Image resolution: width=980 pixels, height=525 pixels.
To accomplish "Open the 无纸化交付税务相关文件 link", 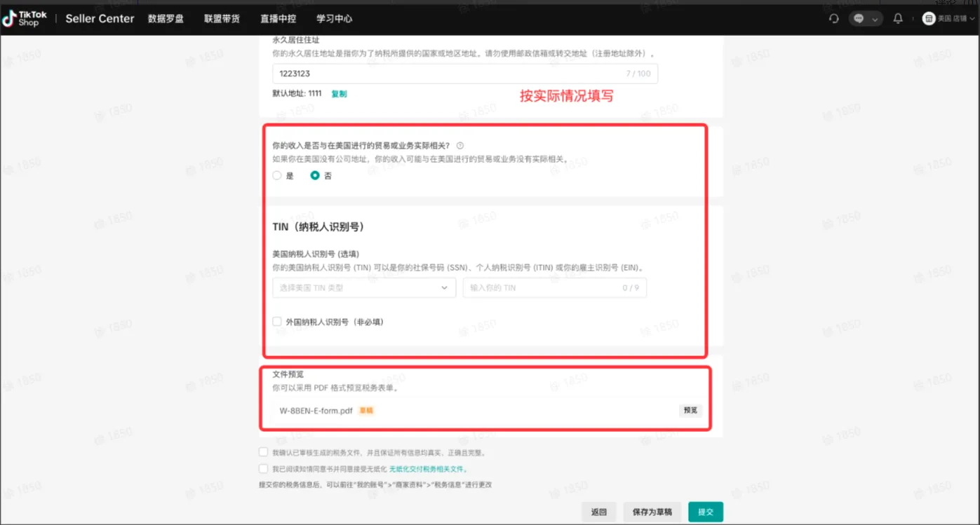I will 428,469.
